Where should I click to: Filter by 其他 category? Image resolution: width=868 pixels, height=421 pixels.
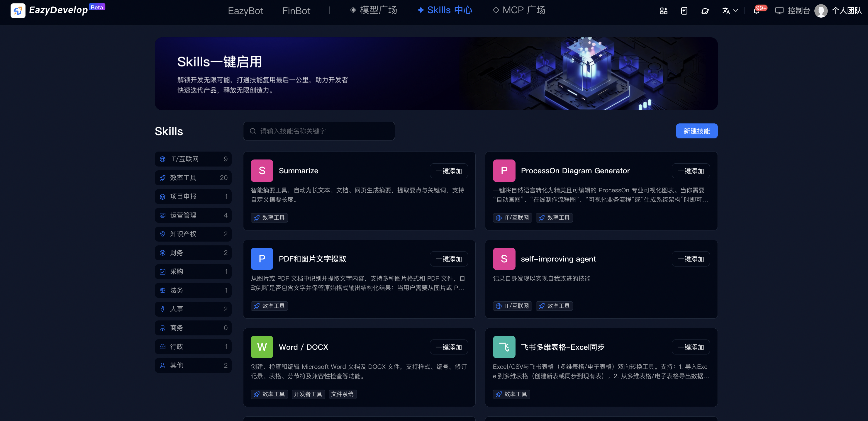point(193,365)
